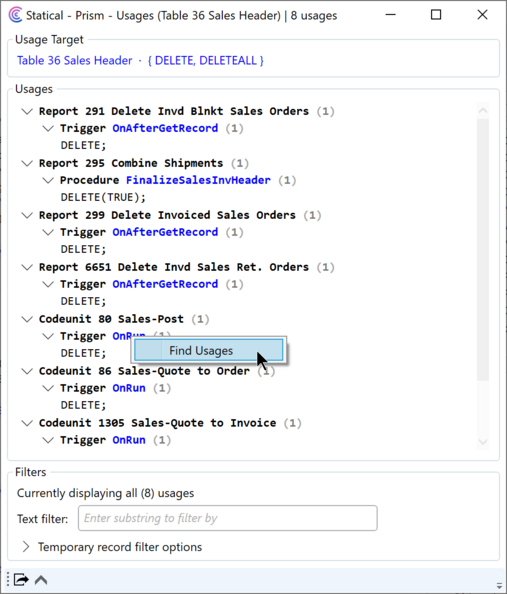Open the OnRun link under Codeunit 86

point(129,388)
